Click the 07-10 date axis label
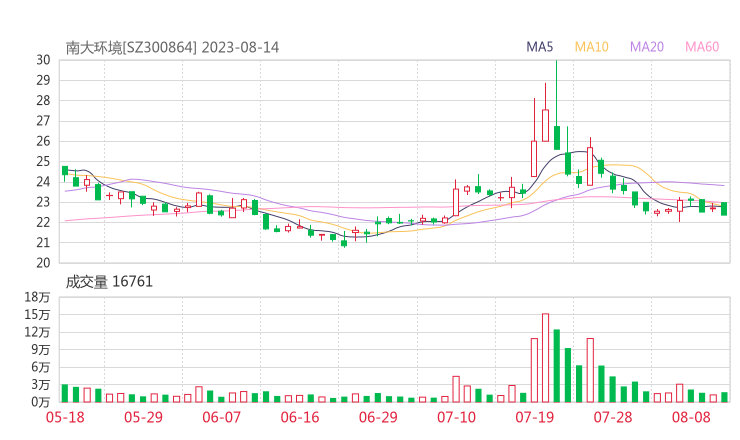The image size is (740, 440). pyautogui.click(x=456, y=417)
